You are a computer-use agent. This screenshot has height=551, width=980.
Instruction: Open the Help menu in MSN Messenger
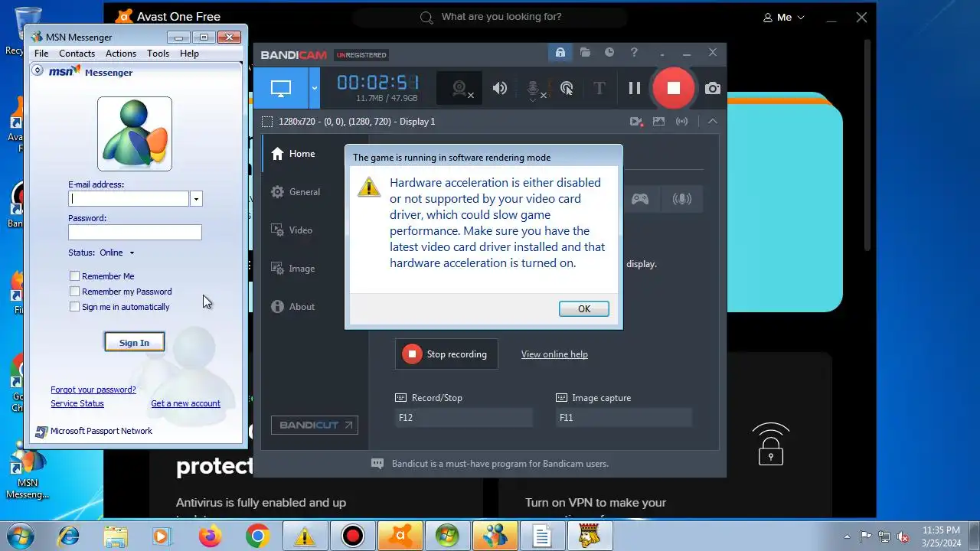pyautogui.click(x=189, y=54)
